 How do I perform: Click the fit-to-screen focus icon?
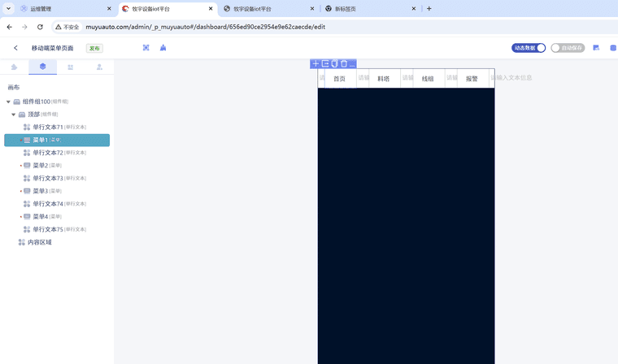[x=146, y=48]
